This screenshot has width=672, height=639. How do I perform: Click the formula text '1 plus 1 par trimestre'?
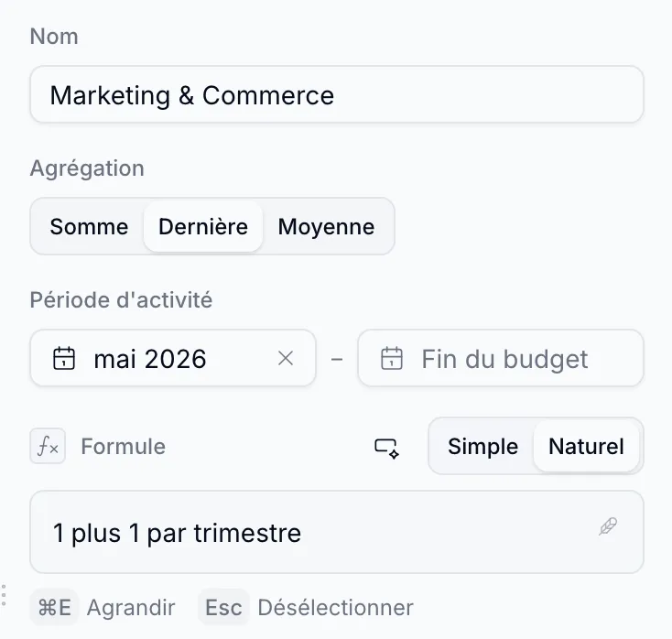coord(177,533)
